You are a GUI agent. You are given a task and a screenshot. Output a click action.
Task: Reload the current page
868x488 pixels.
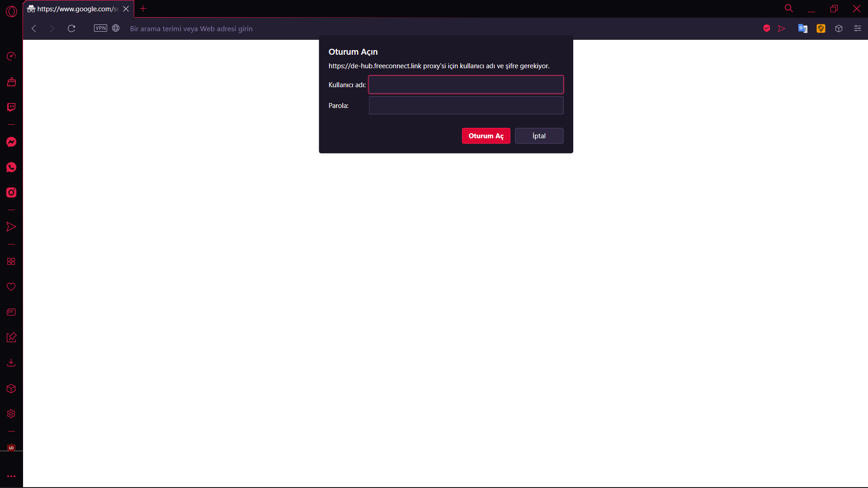coord(71,28)
